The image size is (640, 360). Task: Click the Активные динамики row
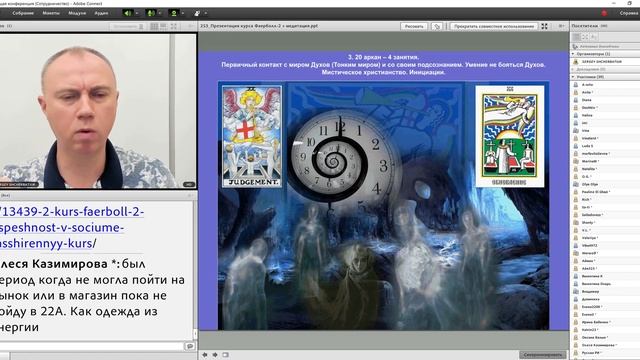pos(605,46)
